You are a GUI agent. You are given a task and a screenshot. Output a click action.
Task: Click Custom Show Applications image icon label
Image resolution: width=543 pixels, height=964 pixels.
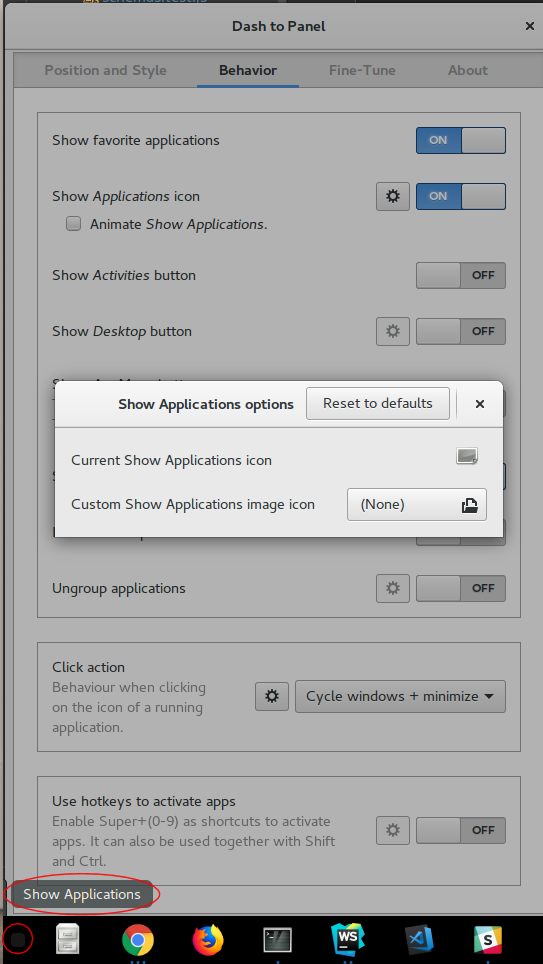(x=193, y=505)
